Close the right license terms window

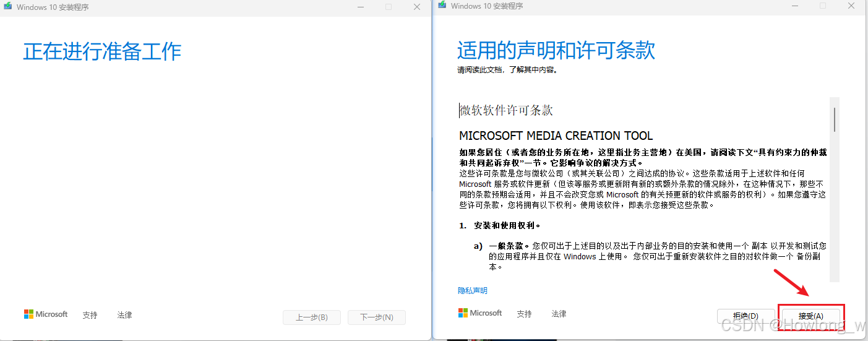coord(851,6)
